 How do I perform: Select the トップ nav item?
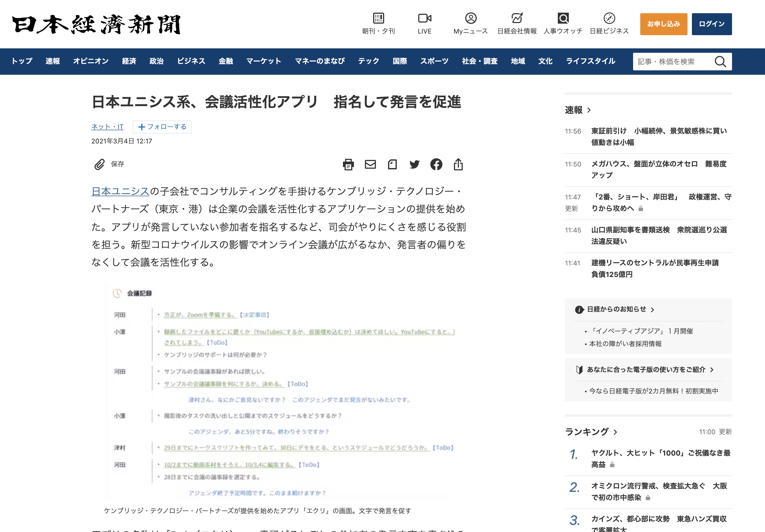(x=22, y=61)
